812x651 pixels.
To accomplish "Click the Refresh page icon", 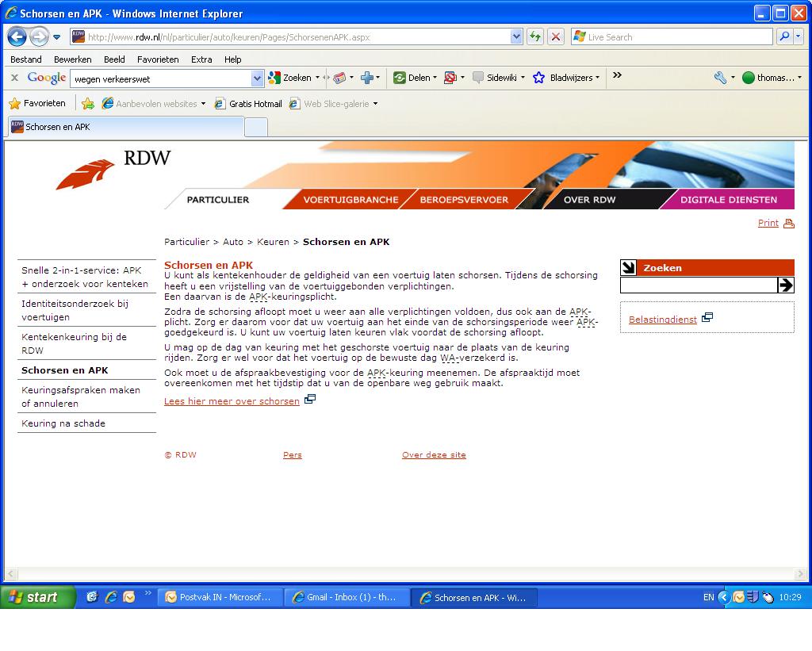I will tap(535, 37).
